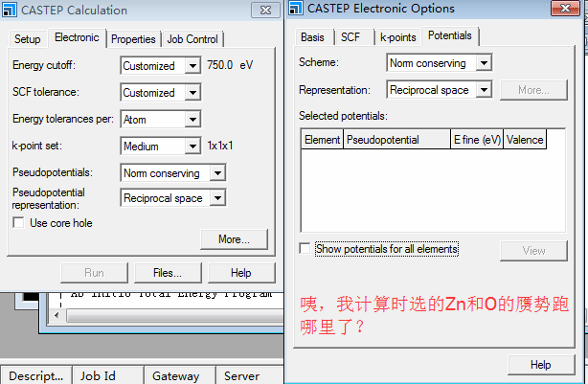Click the CASTEP Calculation window icon

[x=10, y=11]
